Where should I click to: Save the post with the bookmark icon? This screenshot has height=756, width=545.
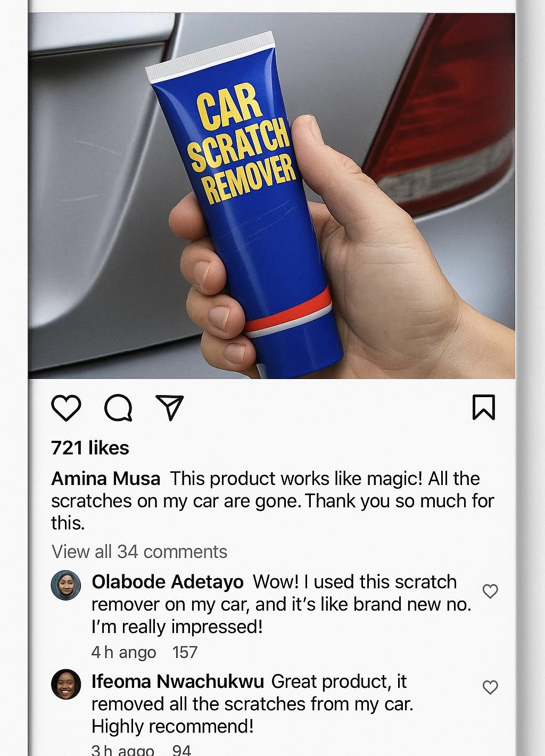(x=484, y=407)
